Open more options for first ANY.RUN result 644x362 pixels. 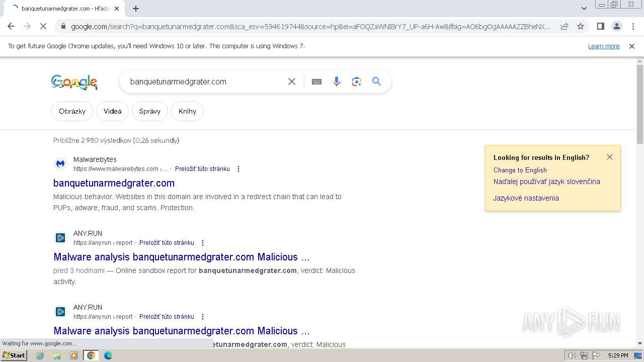[203, 243]
